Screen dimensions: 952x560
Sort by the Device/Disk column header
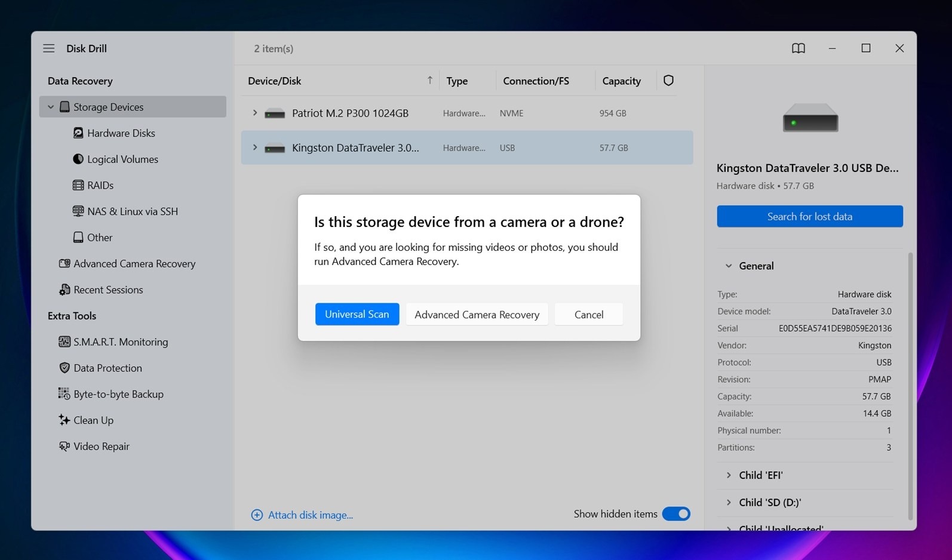(x=275, y=81)
